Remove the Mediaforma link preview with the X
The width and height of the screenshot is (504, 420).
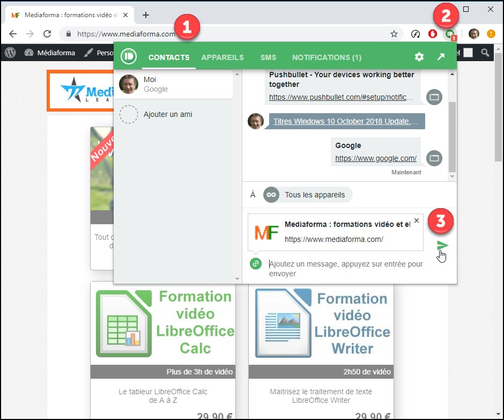click(417, 220)
